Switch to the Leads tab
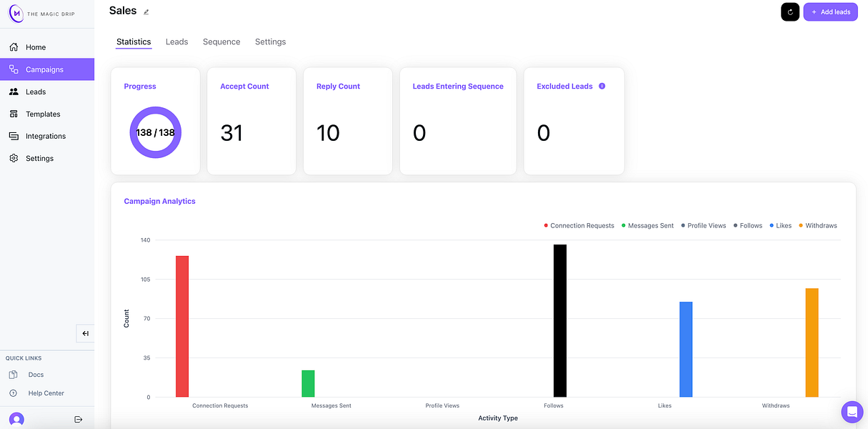Image resolution: width=868 pixels, height=429 pixels. [176, 41]
